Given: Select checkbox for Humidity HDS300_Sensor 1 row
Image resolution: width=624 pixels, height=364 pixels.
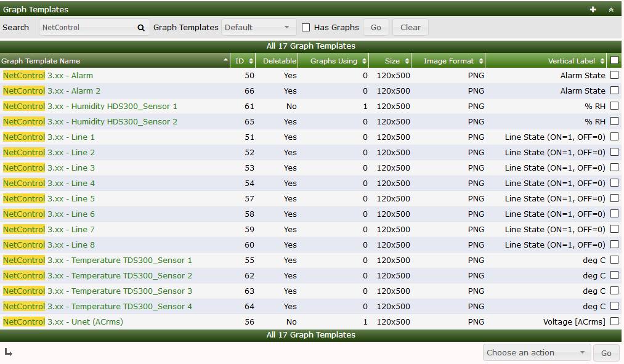Looking at the screenshot, I should 614,105.
